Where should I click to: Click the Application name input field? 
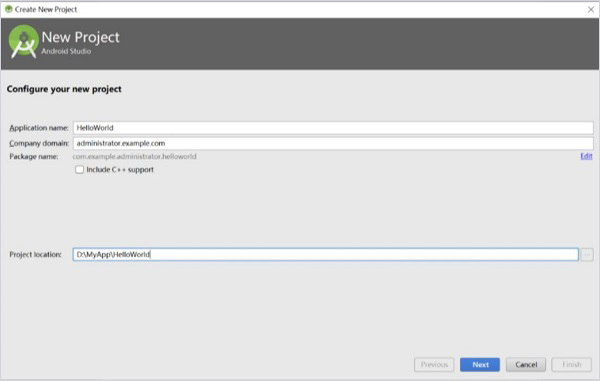[x=333, y=128]
